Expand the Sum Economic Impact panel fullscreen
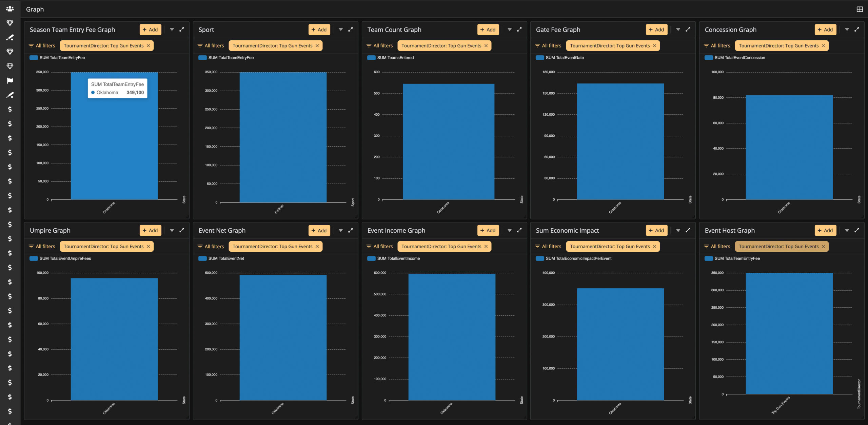The height and width of the screenshot is (425, 868). (x=688, y=230)
